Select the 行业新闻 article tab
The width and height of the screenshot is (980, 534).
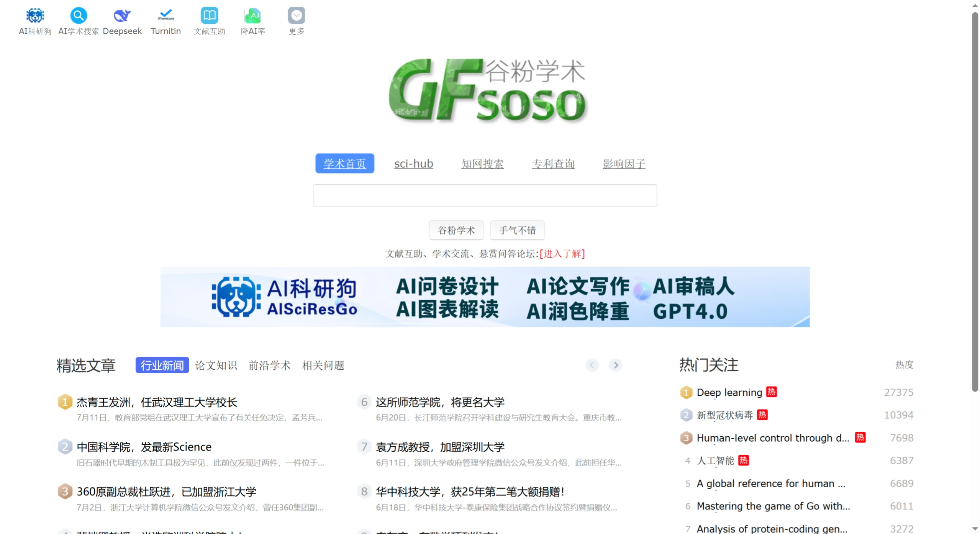pyautogui.click(x=162, y=365)
